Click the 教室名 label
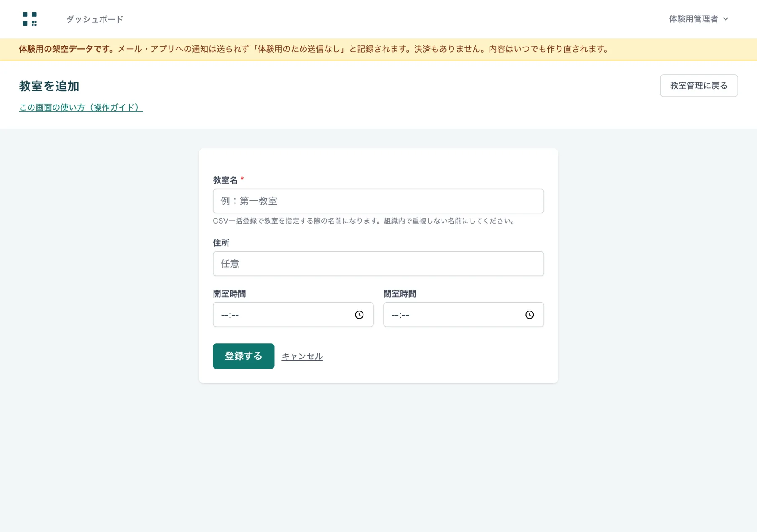Screen dimensions: 757x532 point(225,180)
